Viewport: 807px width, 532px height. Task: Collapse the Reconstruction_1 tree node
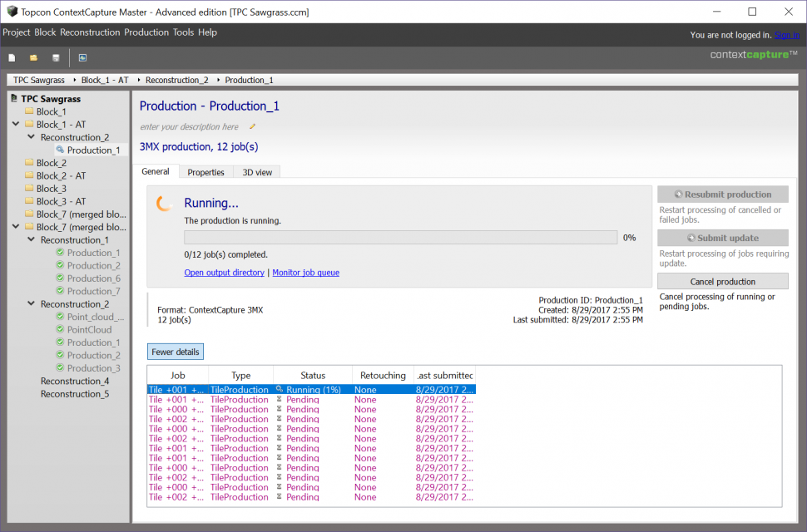coord(32,239)
